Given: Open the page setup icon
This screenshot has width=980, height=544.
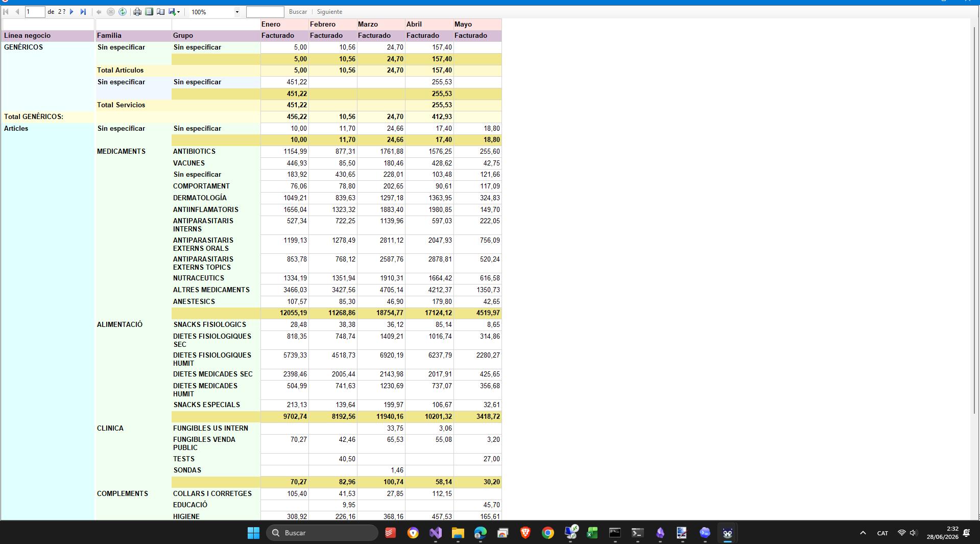Looking at the screenshot, I should [x=160, y=12].
